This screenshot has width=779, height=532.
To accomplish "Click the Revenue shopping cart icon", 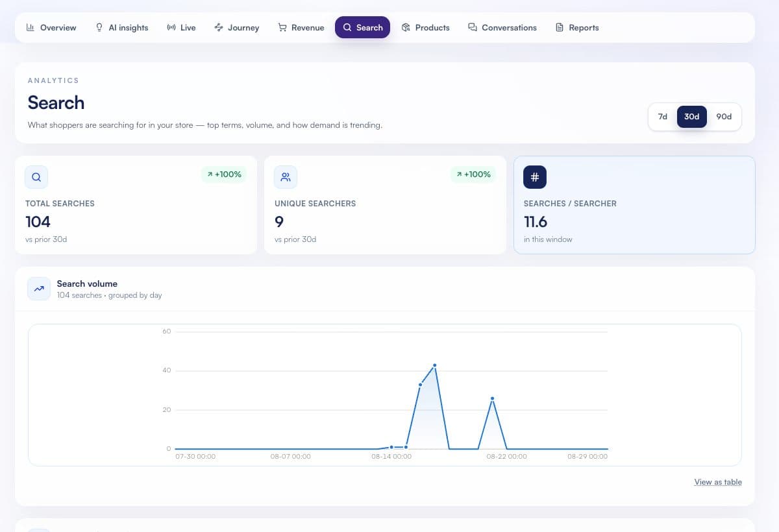I will point(282,27).
